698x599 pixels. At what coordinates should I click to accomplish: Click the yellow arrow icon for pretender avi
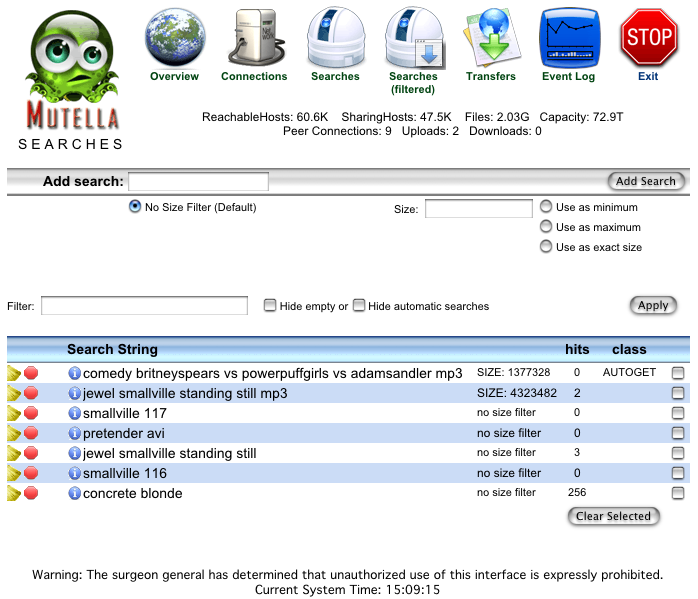pyautogui.click(x=14, y=433)
